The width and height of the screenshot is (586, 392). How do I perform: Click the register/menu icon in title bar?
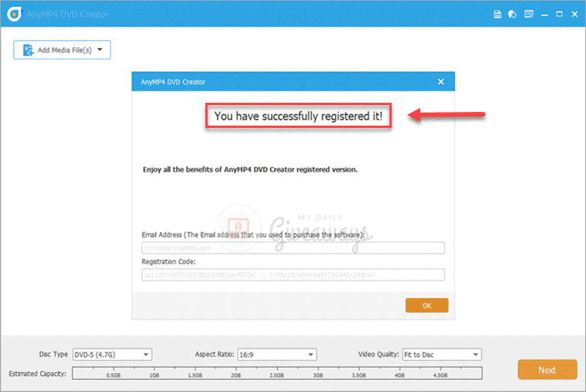[x=528, y=14]
